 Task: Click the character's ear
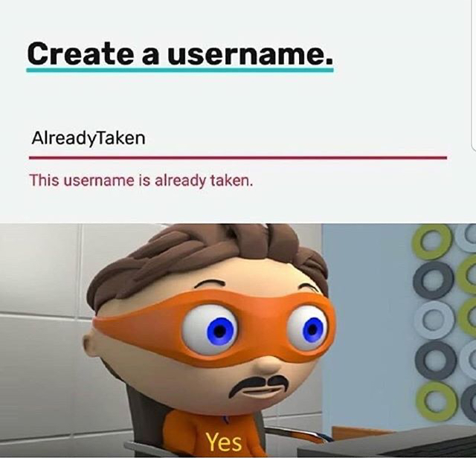click(89, 345)
